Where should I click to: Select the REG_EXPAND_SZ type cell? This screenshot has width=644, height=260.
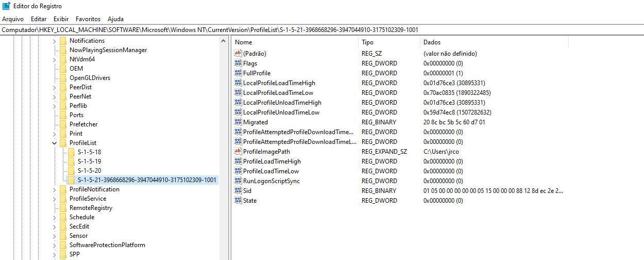(x=384, y=152)
